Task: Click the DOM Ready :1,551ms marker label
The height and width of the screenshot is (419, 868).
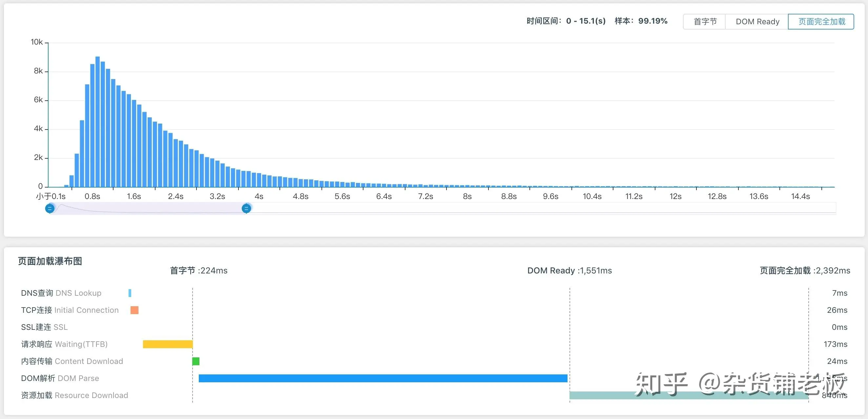Action: pyautogui.click(x=569, y=270)
